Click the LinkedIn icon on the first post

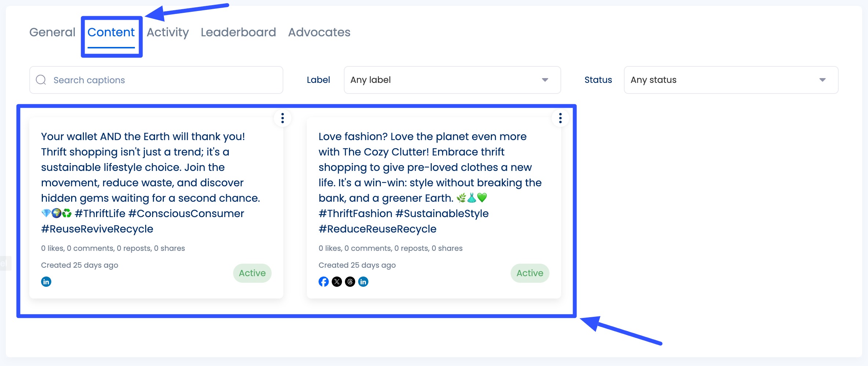coord(46,281)
